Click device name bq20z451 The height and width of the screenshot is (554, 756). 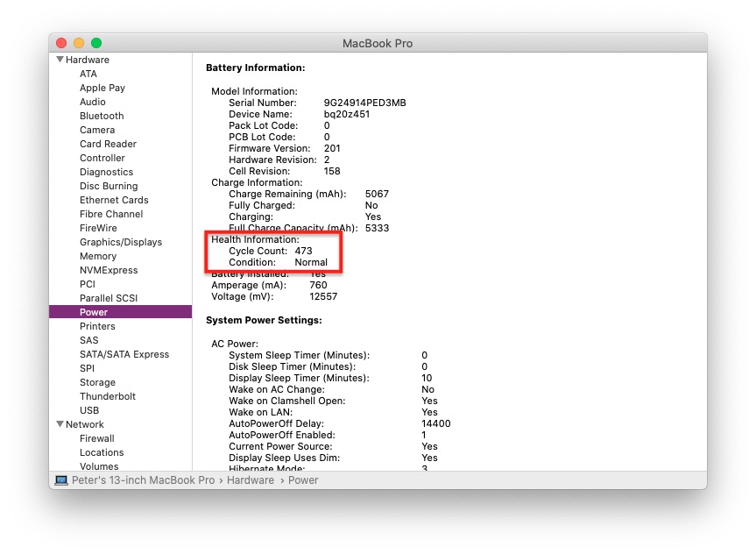tap(347, 114)
